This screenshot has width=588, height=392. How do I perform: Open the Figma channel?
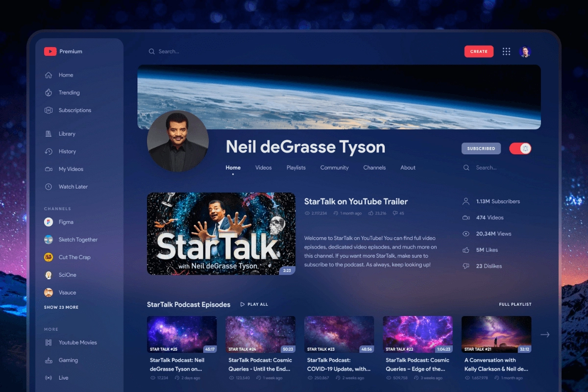(x=66, y=222)
